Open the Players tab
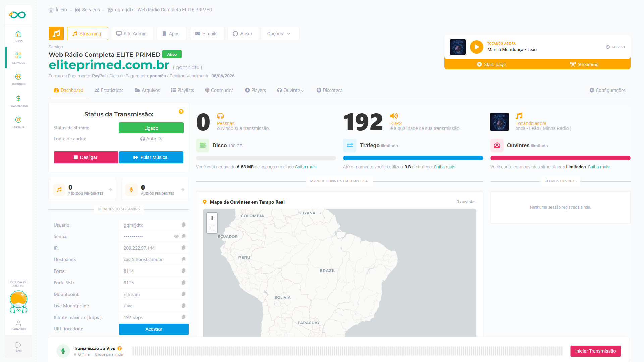This screenshot has height=362, width=644. click(x=255, y=90)
